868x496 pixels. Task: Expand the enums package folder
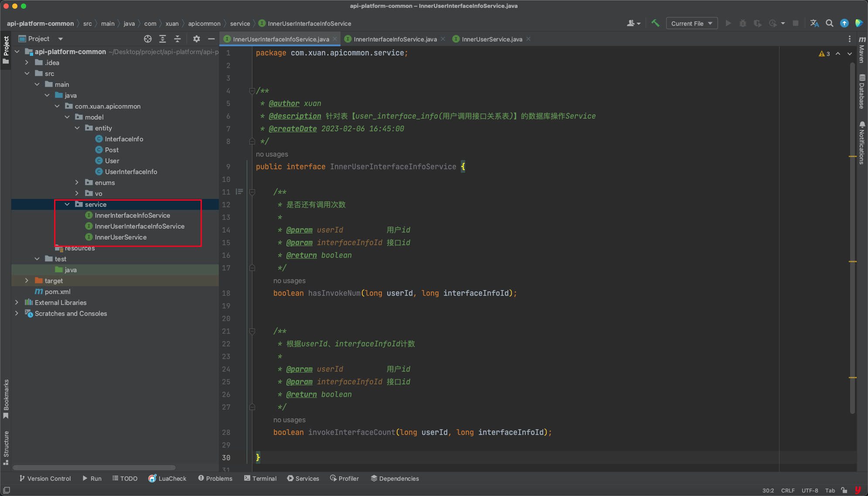click(x=77, y=182)
